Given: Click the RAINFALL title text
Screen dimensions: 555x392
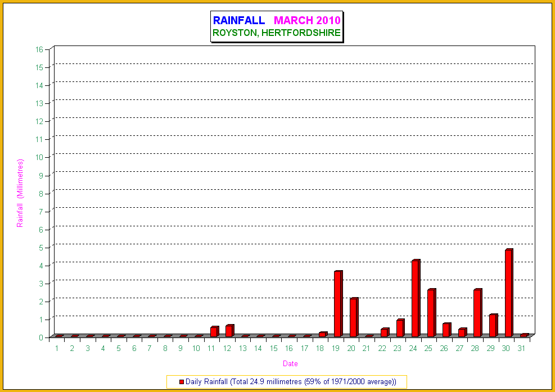Looking at the screenshot, I should (239, 20).
